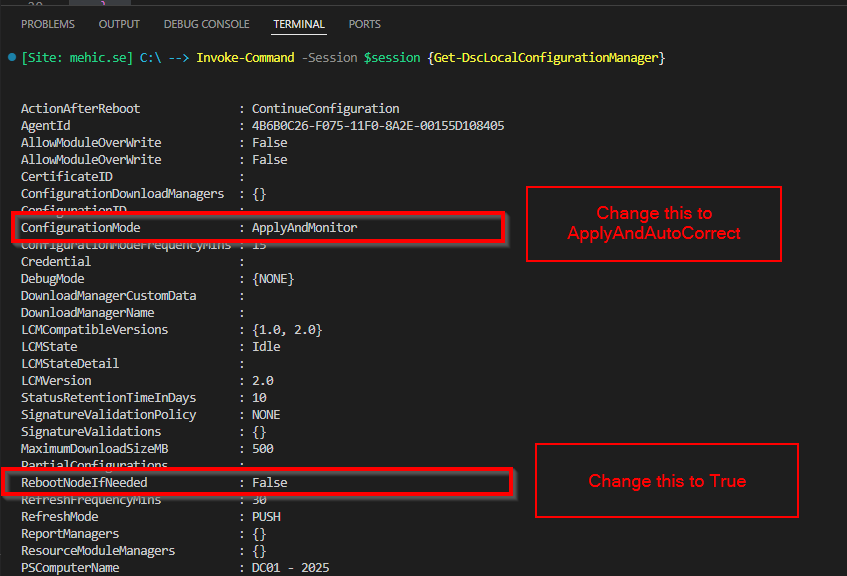Click the TERMINAL tab
This screenshot has height=576, width=847.
300,24
